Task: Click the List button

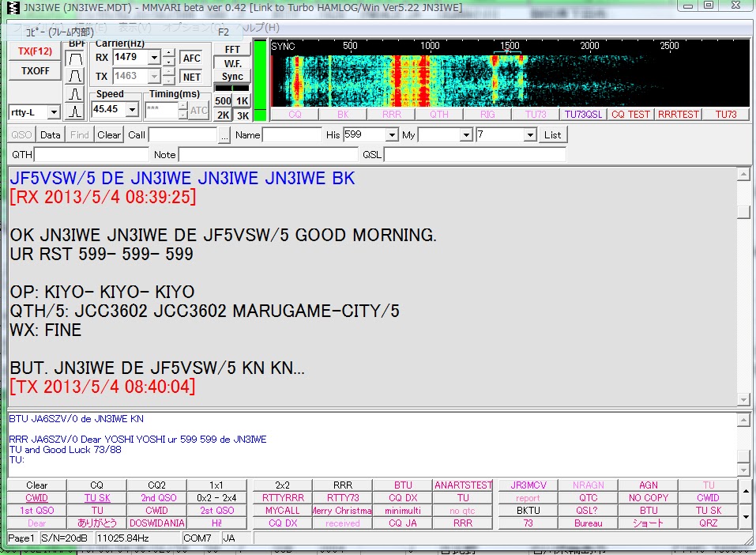Action: coord(552,135)
